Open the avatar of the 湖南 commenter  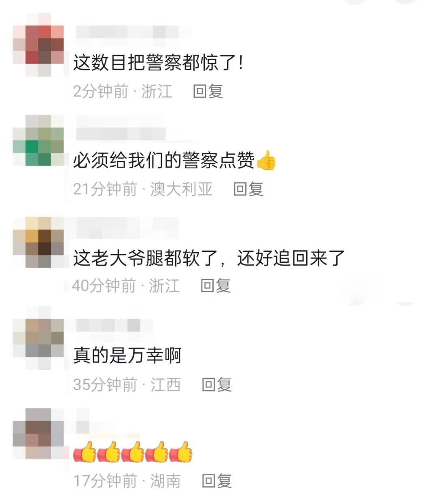click(38, 434)
